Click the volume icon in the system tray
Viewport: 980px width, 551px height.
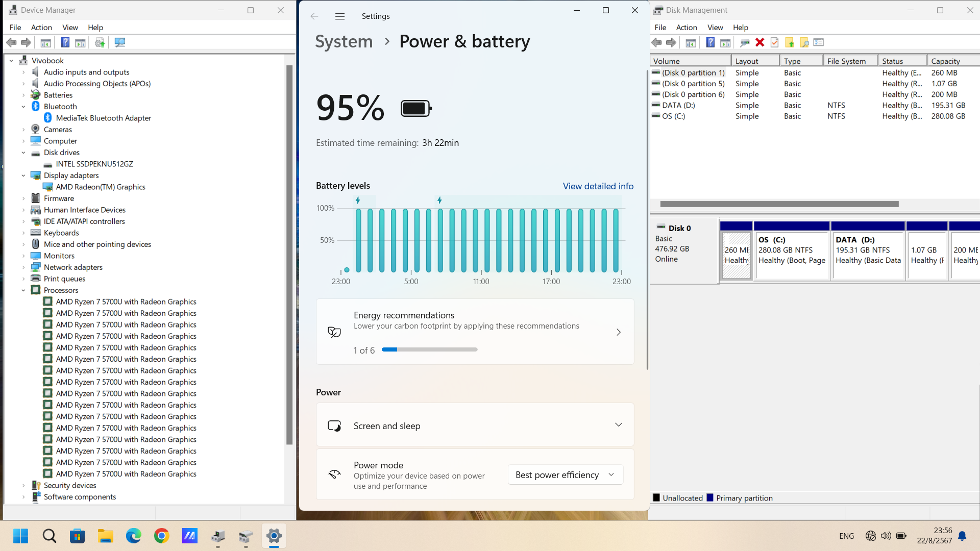pos(886,536)
